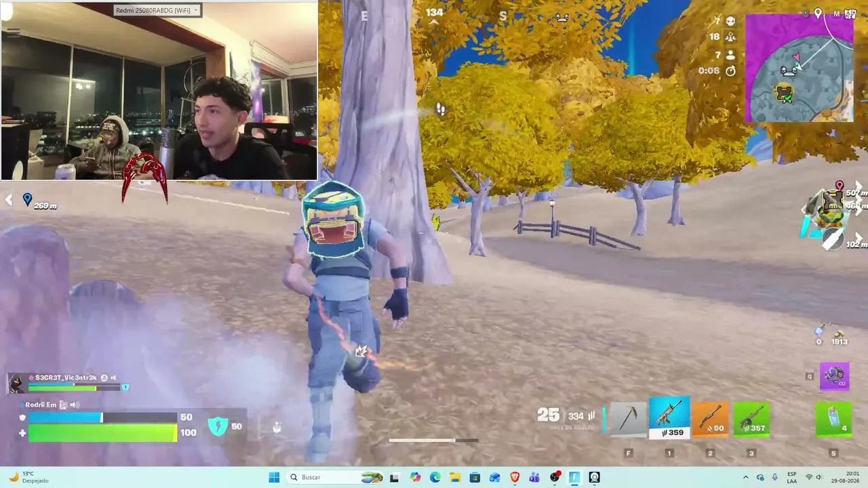Click the blue map marker showing 269 m
This screenshot has width=868, height=488.
click(x=27, y=199)
